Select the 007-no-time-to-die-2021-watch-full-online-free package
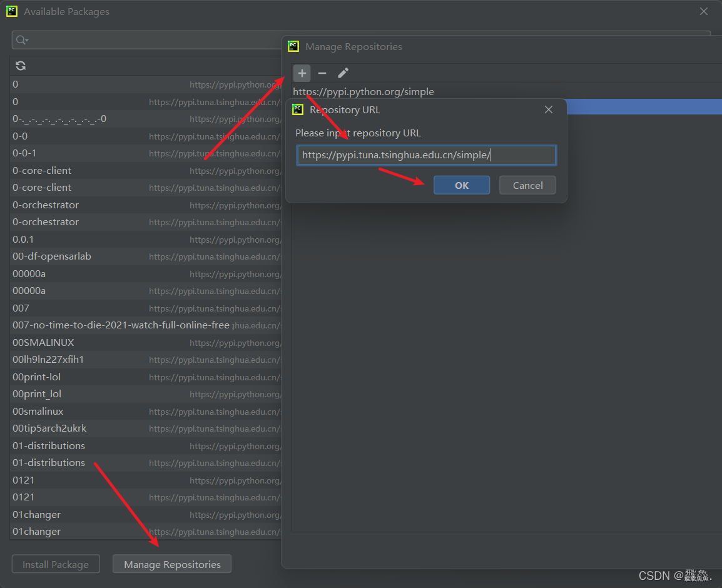This screenshot has width=722, height=588. coord(146,325)
